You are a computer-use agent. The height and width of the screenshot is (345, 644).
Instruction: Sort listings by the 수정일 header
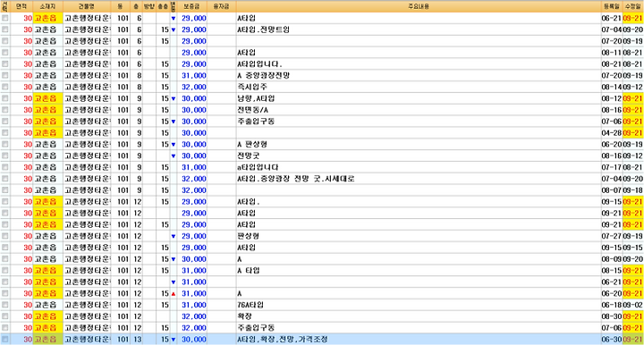point(633,6)
